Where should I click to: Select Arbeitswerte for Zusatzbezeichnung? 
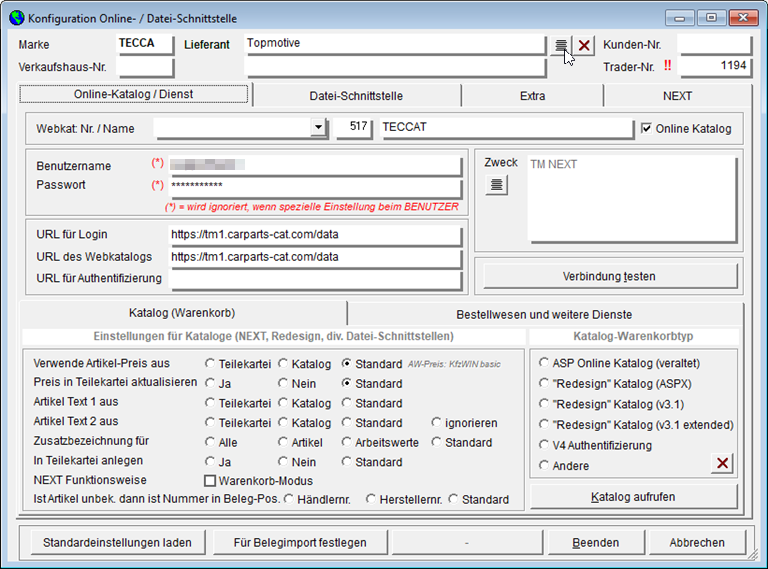click(346, 442)
